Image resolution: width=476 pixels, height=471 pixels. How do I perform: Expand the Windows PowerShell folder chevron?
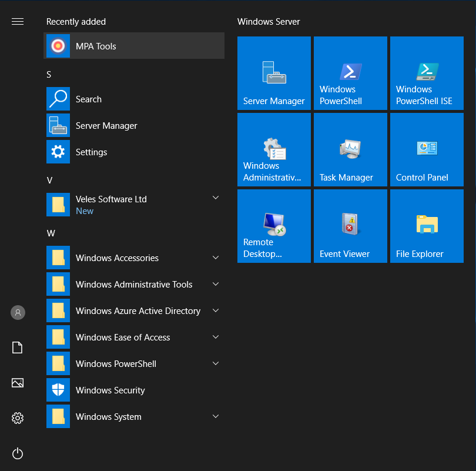tap(216, 363)
